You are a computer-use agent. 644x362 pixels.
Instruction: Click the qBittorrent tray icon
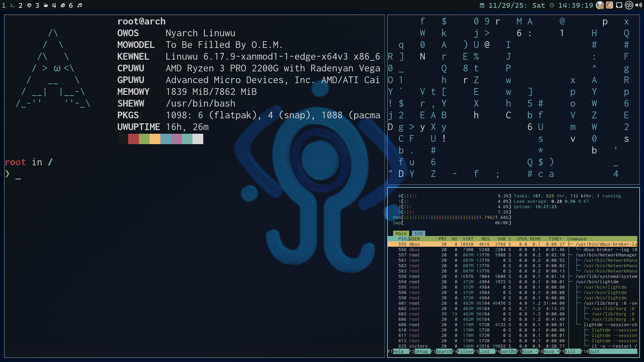tap(629, 5)
